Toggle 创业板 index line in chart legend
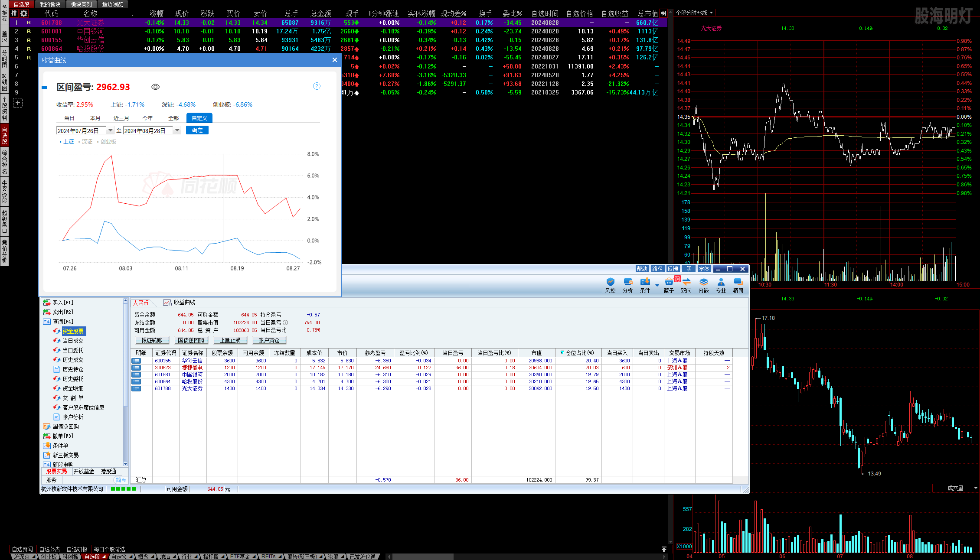Image resolution: width=980 pixels, height=560 pixels. [106, 142]
